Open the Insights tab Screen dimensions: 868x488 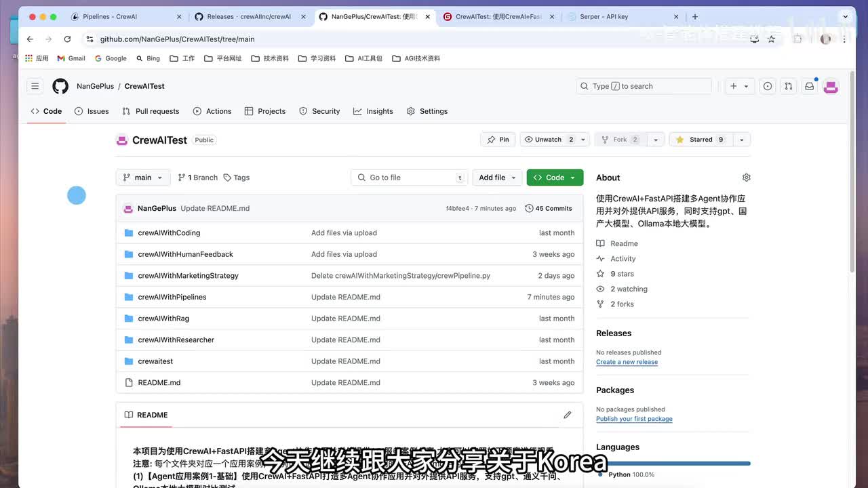coord(373,111)
